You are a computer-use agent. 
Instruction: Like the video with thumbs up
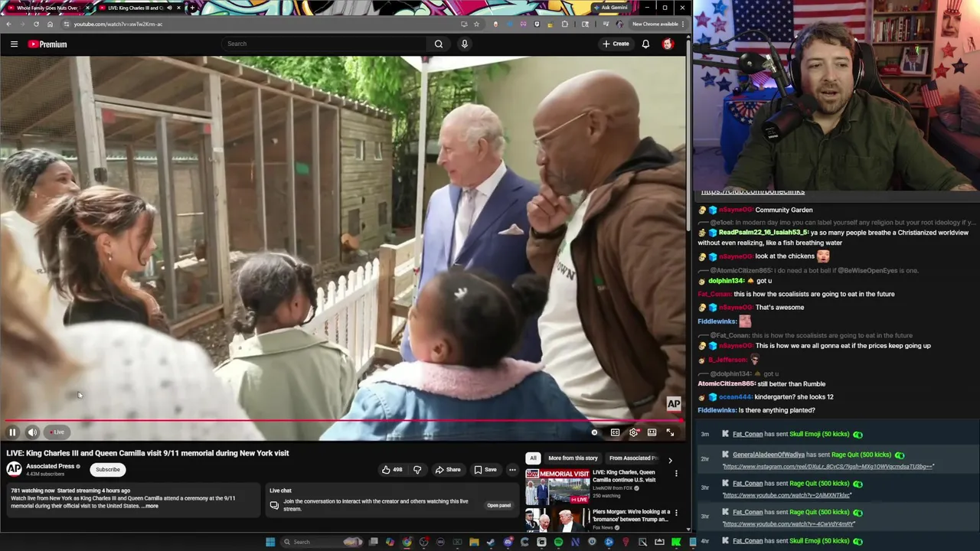click(393, 470)
